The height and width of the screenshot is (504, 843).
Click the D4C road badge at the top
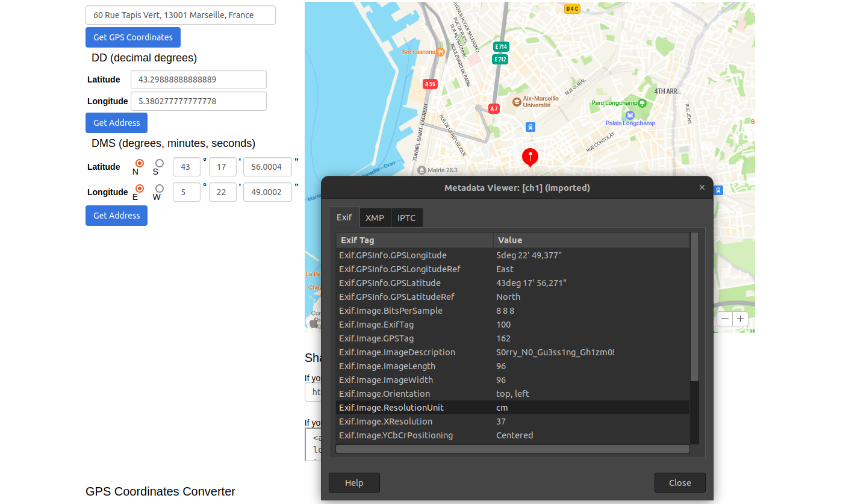(571, 9)
